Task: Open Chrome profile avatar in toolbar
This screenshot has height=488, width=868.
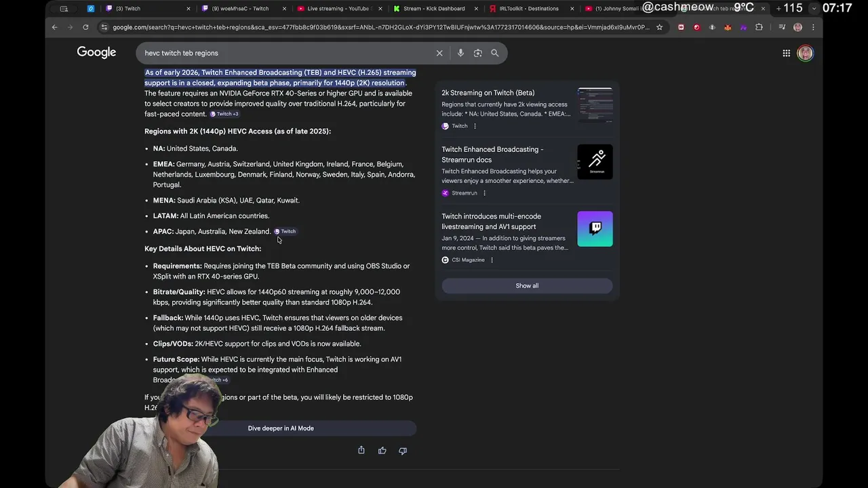Action: pos(797,27)
